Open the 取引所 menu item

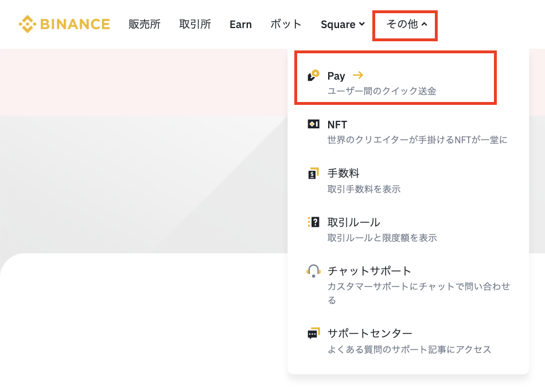(195, 24)
